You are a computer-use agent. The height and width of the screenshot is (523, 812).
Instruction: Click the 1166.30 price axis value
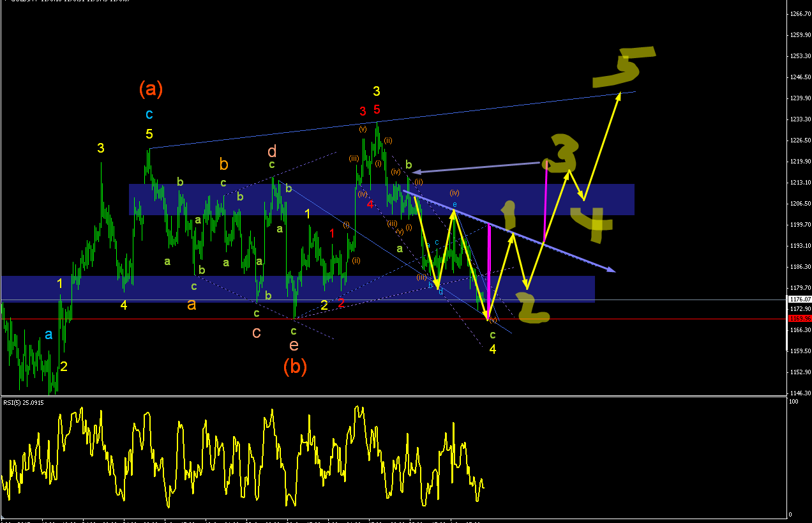pos(801,330)
